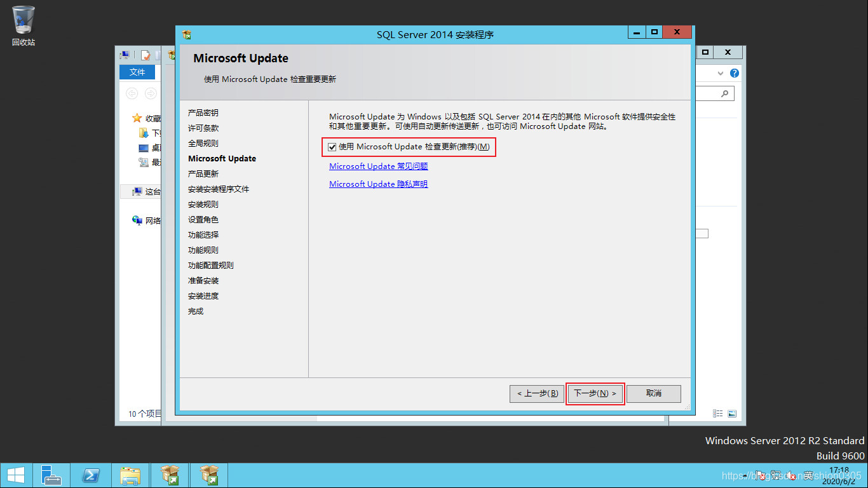Click Explorer back navigation arrow
The width and height of the screenshot is (868, 488).
[132, 93]
